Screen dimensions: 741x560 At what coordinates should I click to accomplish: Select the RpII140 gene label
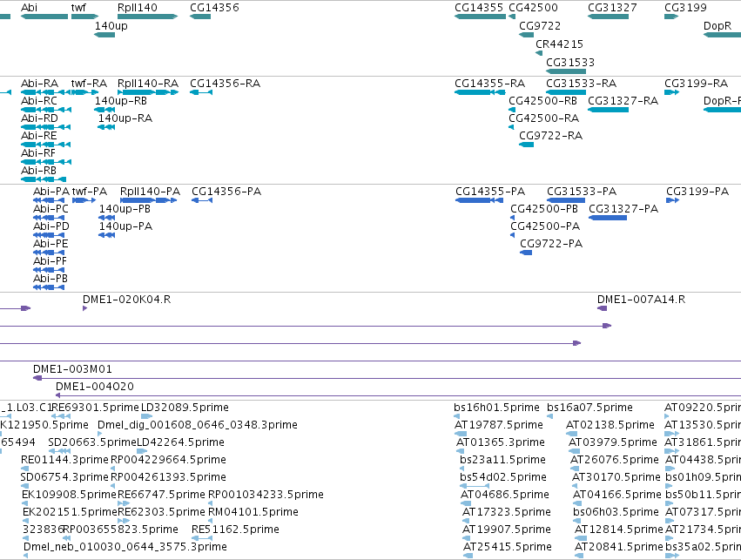click(138, 8)
